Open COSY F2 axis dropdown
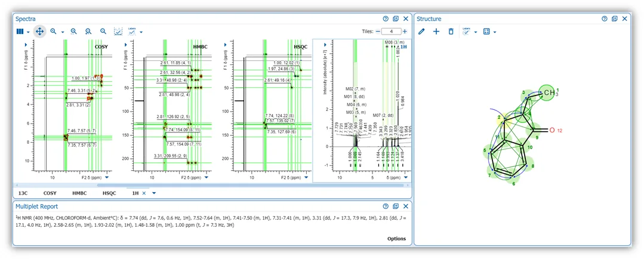The image size is (644, 259). (x=107, y=177)
